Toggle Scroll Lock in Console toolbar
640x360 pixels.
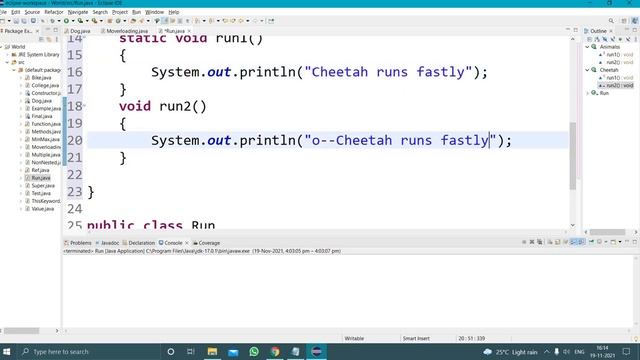click(x=557, y=242)
